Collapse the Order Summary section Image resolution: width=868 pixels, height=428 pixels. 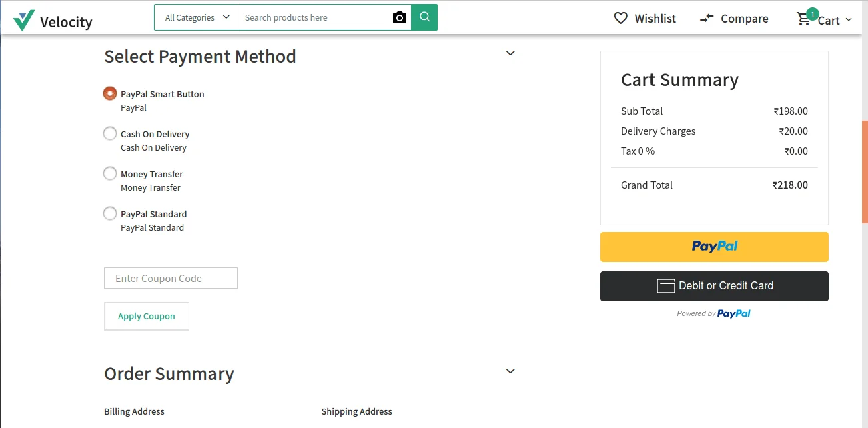pyautogui.click(x=510, y=371)
